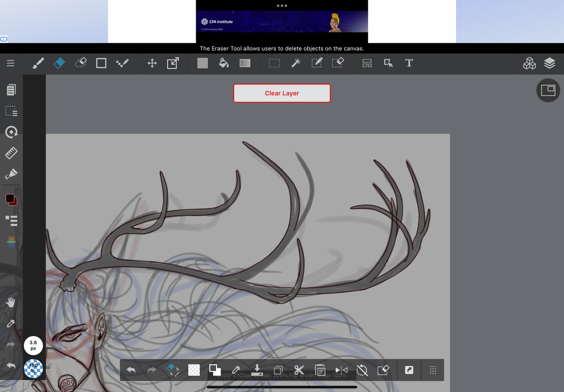Open the rotate canvas menu in sidebar
This screenshot has height=392, width=564.
pyautogui.click(x=11, y=132)
